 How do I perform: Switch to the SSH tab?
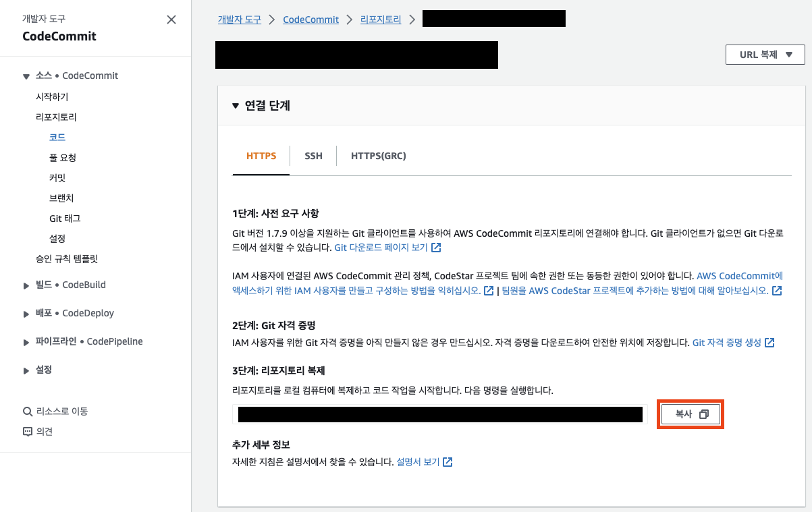(313, 156)
